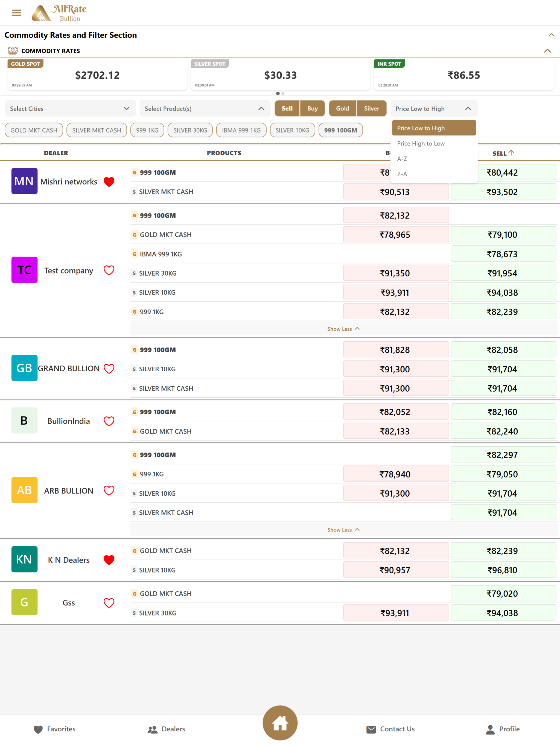Click the Dealers people icon
This screenshot has height=747, width=560.
pyautogui.click(x=152, y=729)
